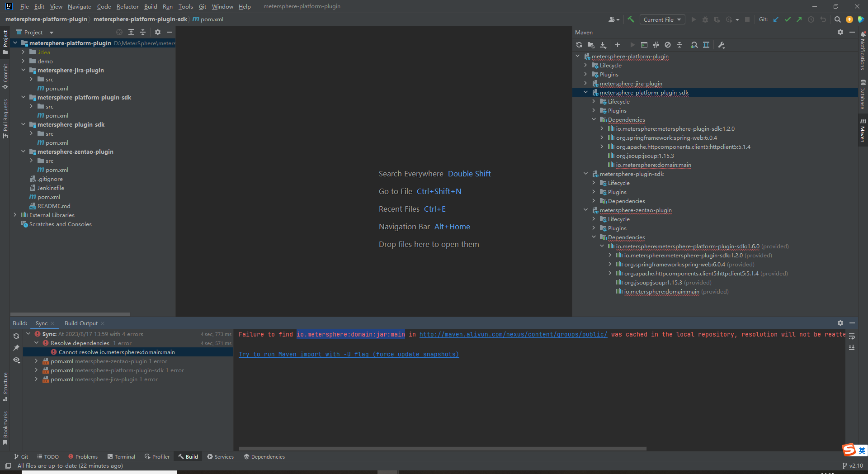Viewport: 868px width, 474px height.
Task: Toggle Skip Tests mode in the Maven panel
Action: coord(656,45)
